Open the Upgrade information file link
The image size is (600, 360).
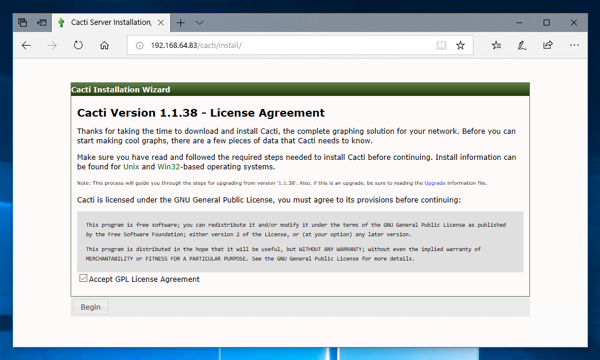click(x=435, y=183)
